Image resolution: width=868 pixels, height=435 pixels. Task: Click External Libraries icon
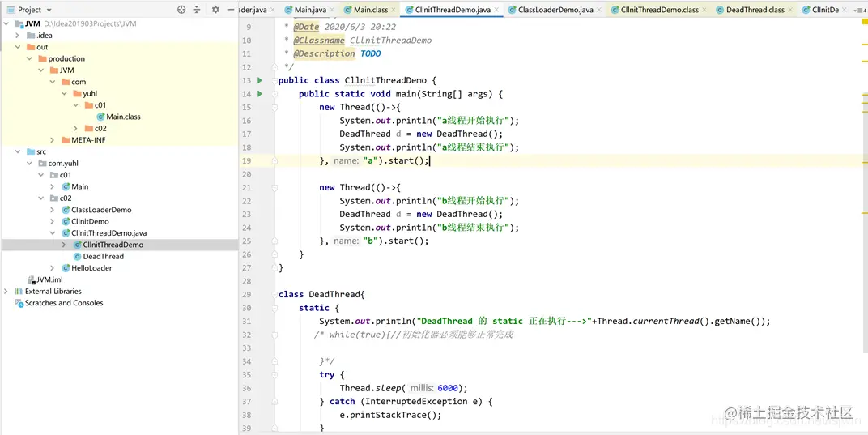[x=19, y=292]
